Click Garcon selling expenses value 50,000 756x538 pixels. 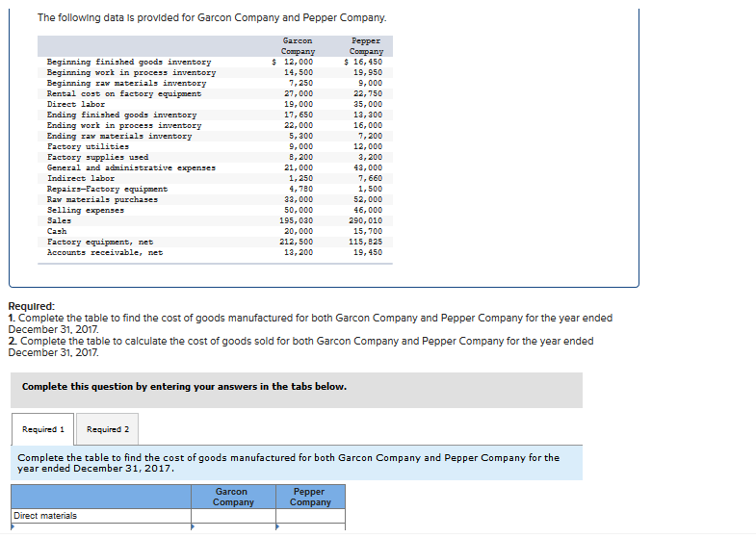click(299, 211)
